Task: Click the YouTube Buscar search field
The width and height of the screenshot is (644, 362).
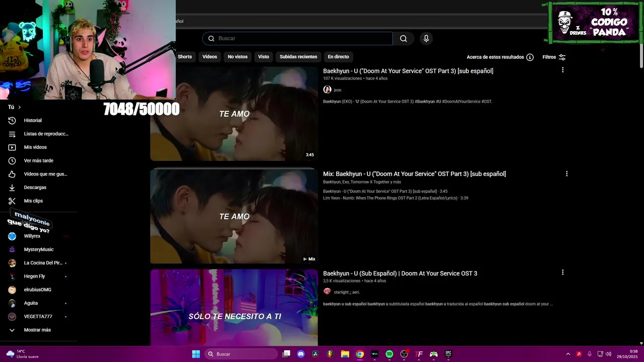Action: pos(297,39)
